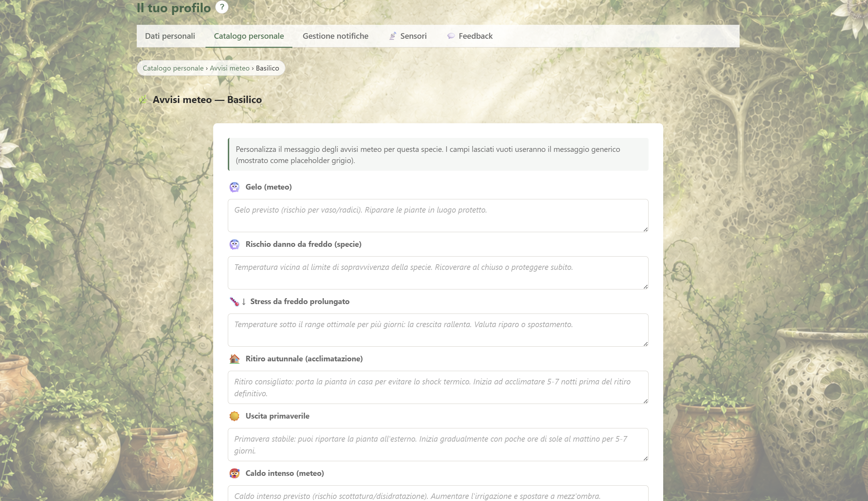
Task: Click into Rischio danno da freddo textarea
Action: (438, 273)
